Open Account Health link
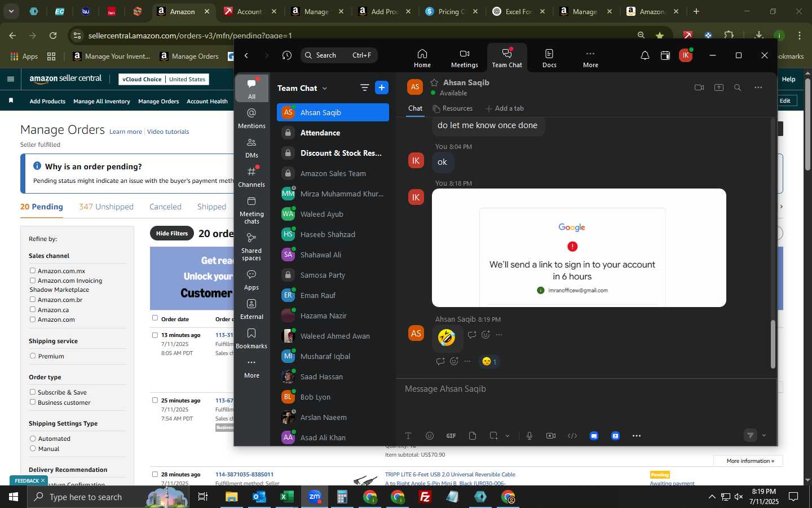 point(207,102)
